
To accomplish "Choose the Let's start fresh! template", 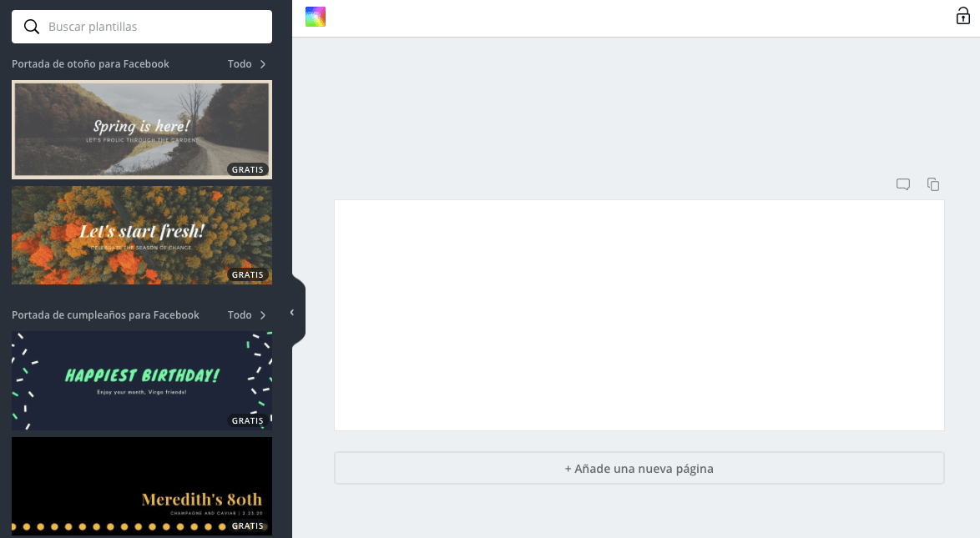I will click(x=142, y=234).
